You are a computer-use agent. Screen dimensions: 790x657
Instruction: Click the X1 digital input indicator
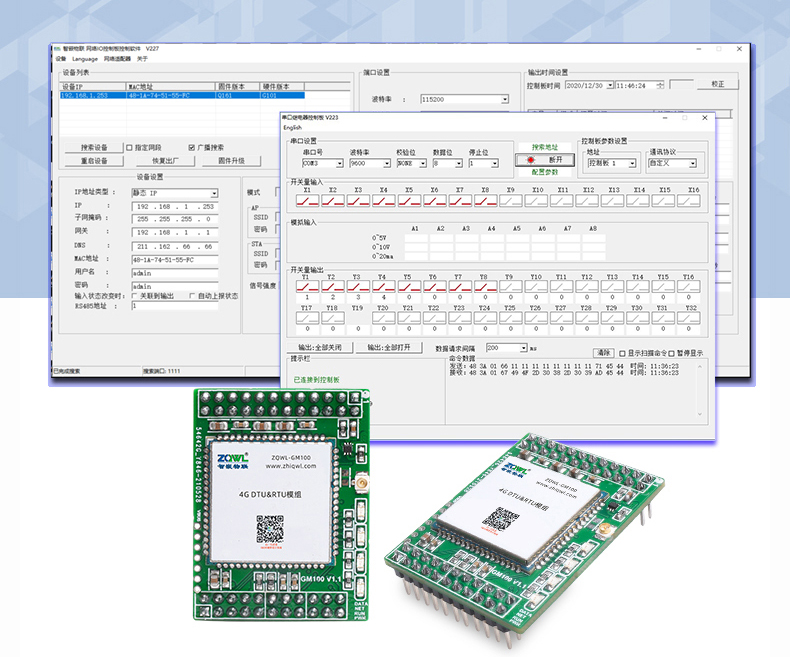(x=306, y=201)
